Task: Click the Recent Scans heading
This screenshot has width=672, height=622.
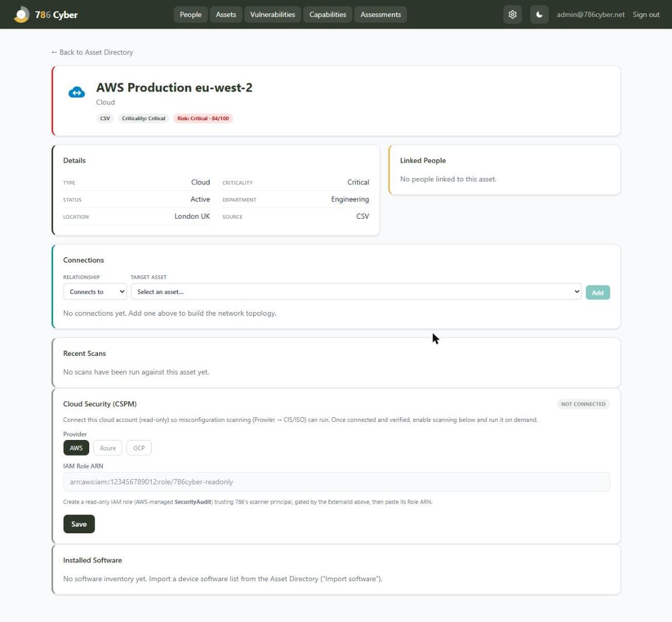Action: 85,353
